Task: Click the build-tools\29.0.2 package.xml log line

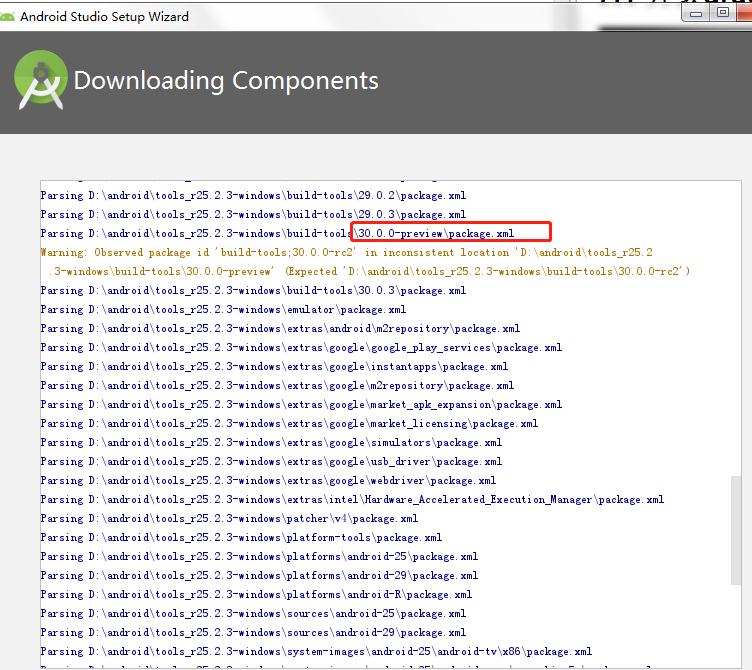Action: point(252,195)
